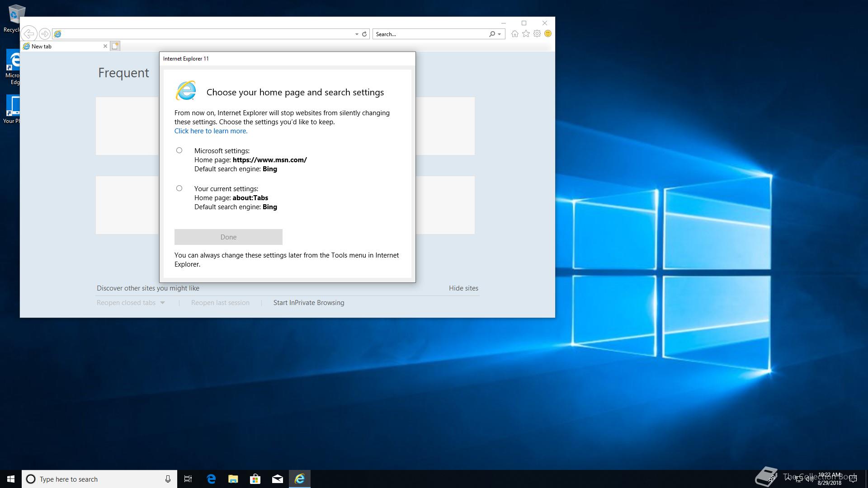Screen dimensions: 868x488
Task: Click the search magnifier icon
Action: pos(492,34)
